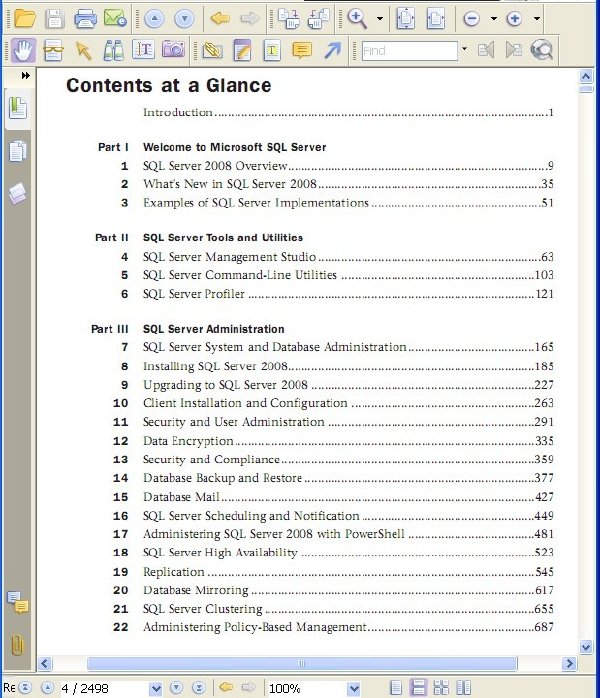The width and height of the screenshot is (600, 698).
Task: Go to previous page with the up-arrow circle
Action: [154, 19]
